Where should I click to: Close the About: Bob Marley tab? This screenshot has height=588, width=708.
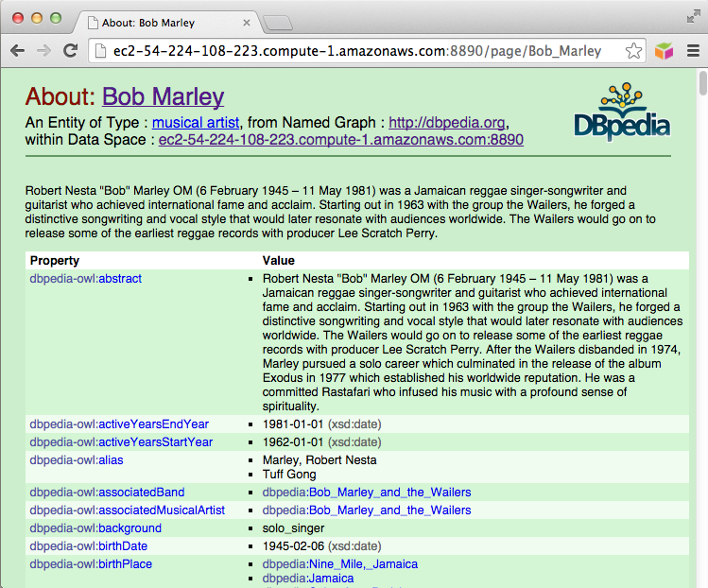(248, 22)
